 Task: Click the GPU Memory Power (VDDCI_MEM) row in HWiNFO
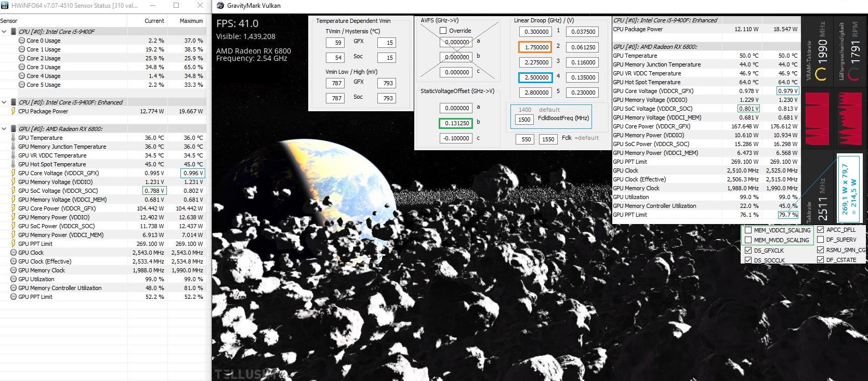click(x=103, y=235)
